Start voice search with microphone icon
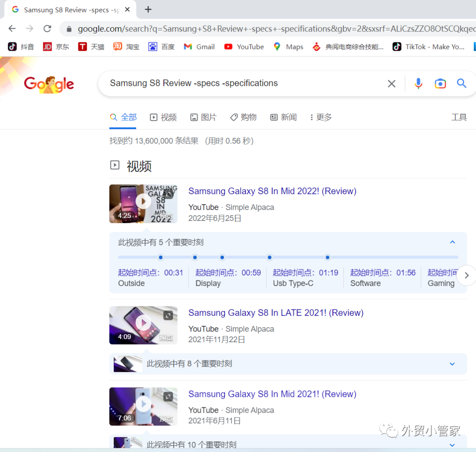The width and height of the screenshot is (476, 452). 418,83
